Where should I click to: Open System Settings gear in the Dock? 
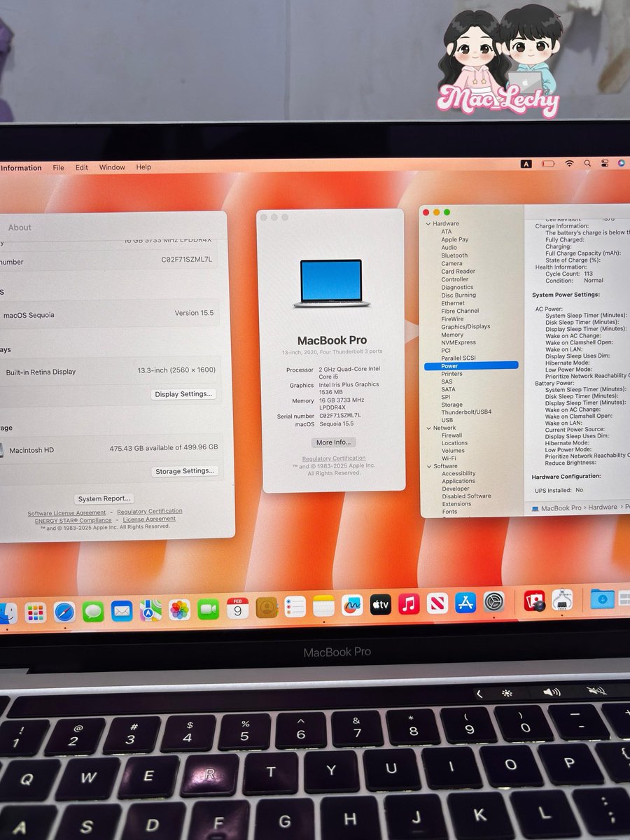[x=493, y=601]
